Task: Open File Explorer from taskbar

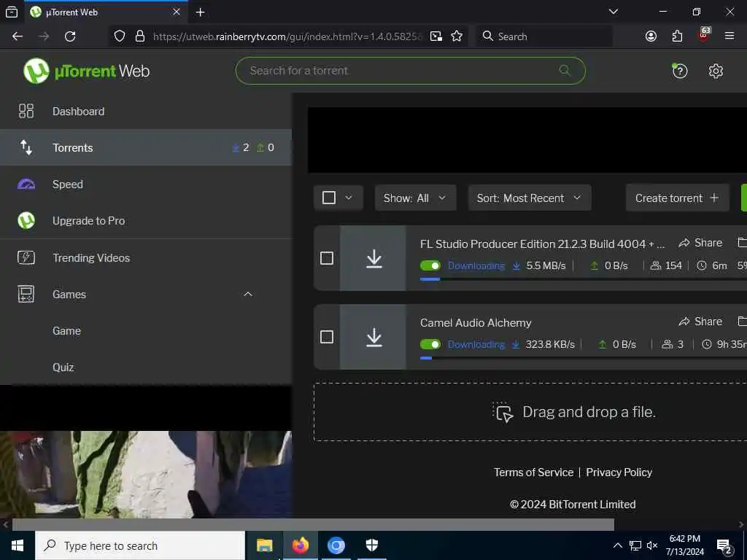Action: coord(264,545)
